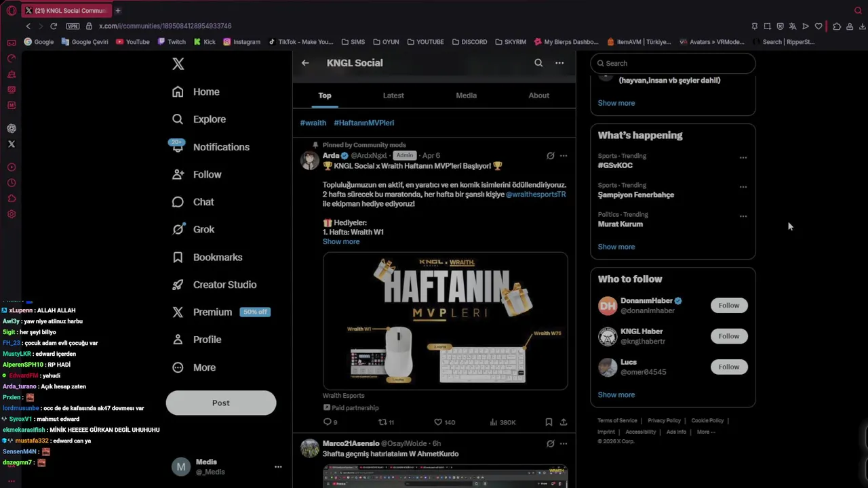Search within KNGL Social community
The image size is (868, 488).
click(x=538, y=63)
